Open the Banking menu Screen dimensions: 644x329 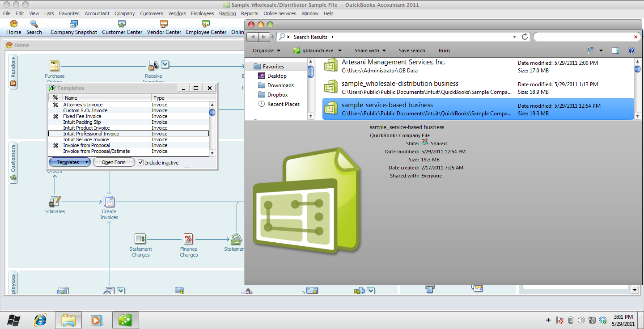(227, 13)
